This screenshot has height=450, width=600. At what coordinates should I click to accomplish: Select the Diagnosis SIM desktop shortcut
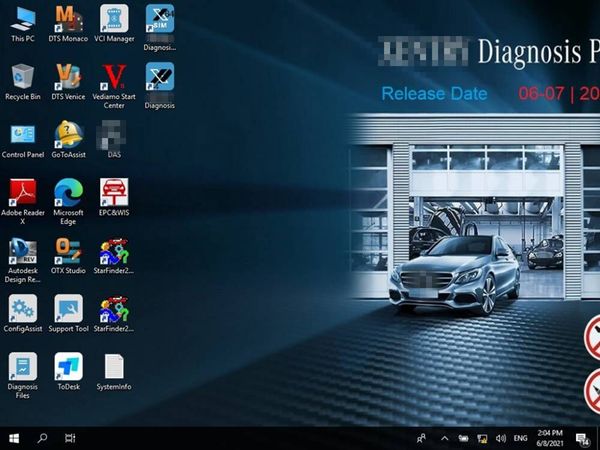[160, 28]
